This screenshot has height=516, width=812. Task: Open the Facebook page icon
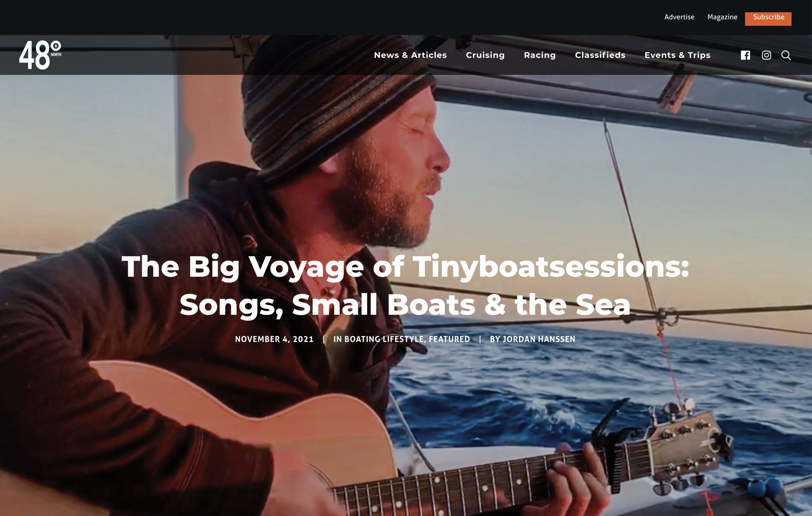point(745,55)
